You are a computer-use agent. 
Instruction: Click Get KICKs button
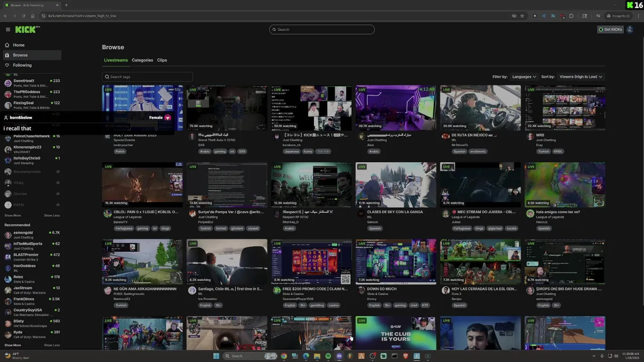[610, 30]
